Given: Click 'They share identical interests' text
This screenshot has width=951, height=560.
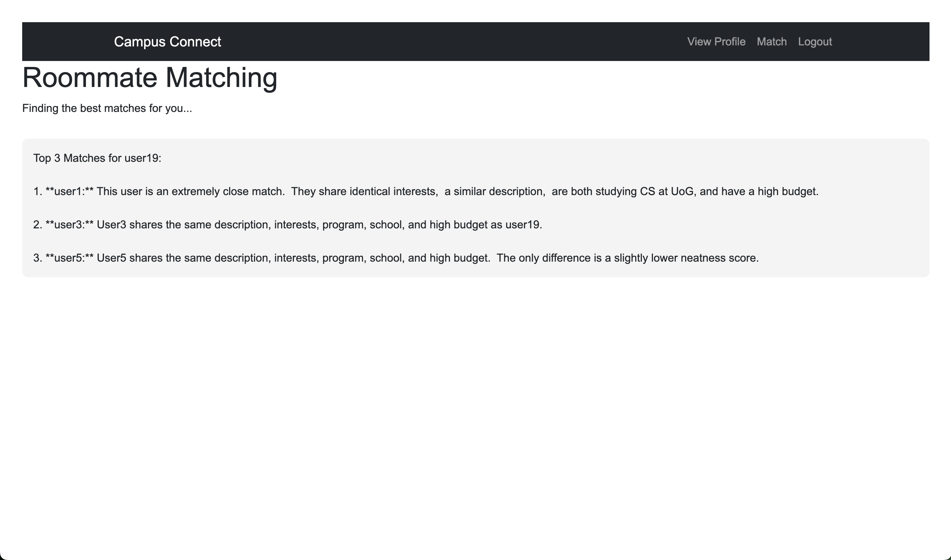Looking at the screenshot, I should (x=364, y=191).
